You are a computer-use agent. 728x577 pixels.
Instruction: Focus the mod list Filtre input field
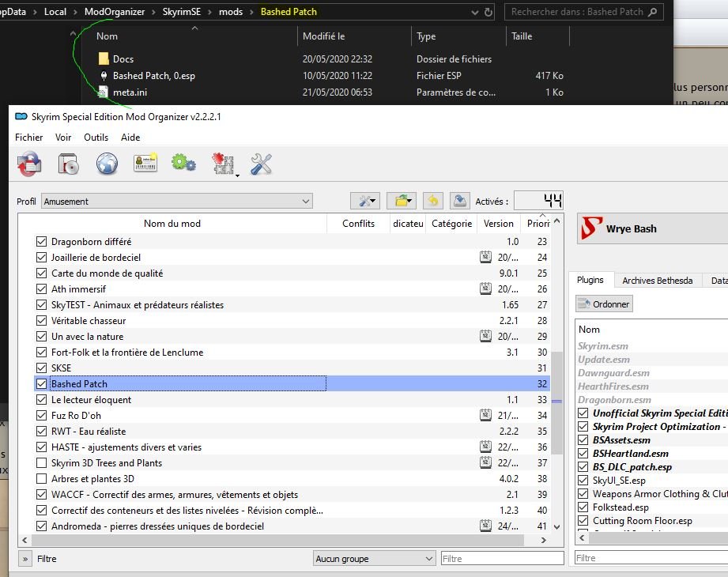click(x=503, y=559)
